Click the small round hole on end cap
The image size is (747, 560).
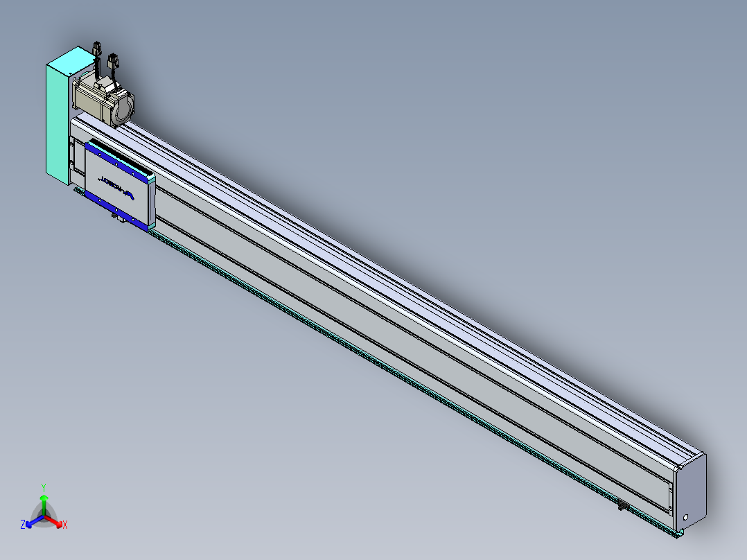(685, 517)
